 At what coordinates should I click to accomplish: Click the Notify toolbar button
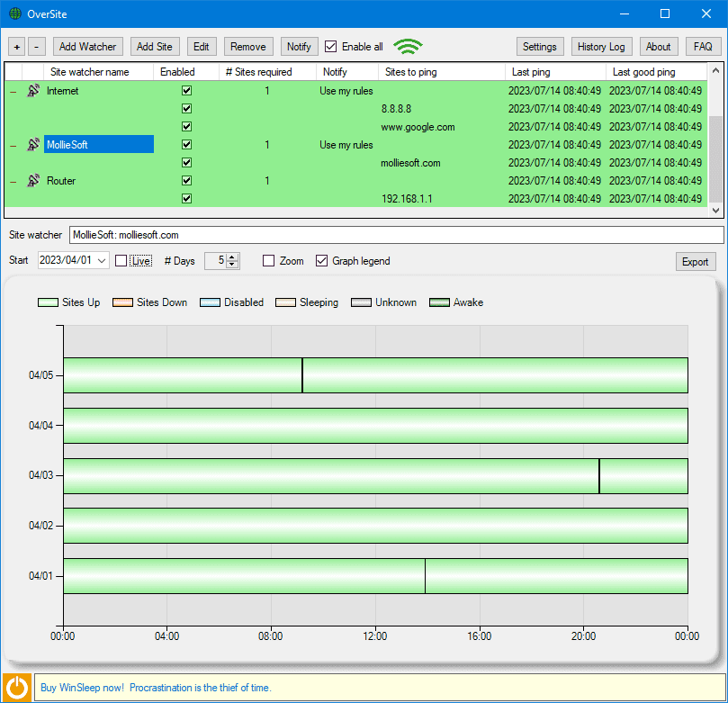pos(299,47)
